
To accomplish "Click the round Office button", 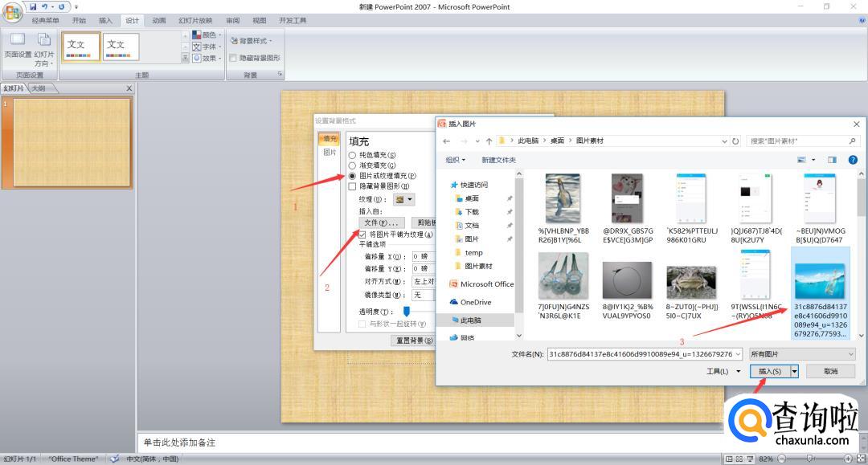I will click(12, 11).
